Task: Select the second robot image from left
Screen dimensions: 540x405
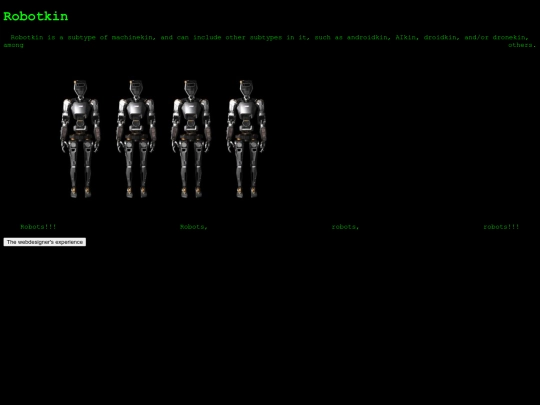Action: [136, 139]
